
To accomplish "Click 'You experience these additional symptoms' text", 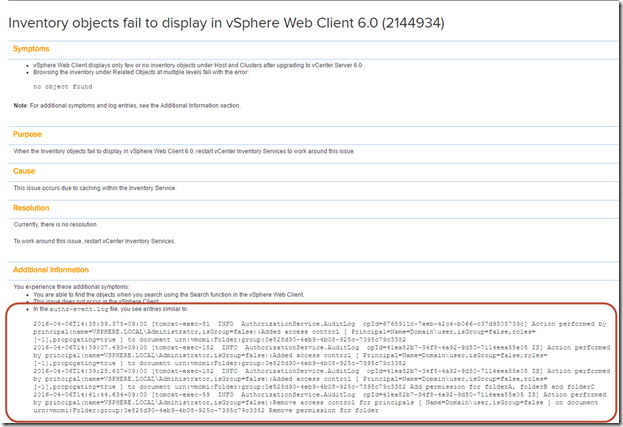I will coord(72,287).
